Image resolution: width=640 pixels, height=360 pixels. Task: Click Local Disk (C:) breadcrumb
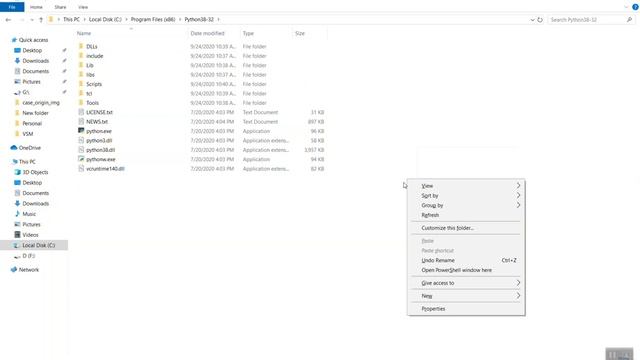tap(105, 20)
